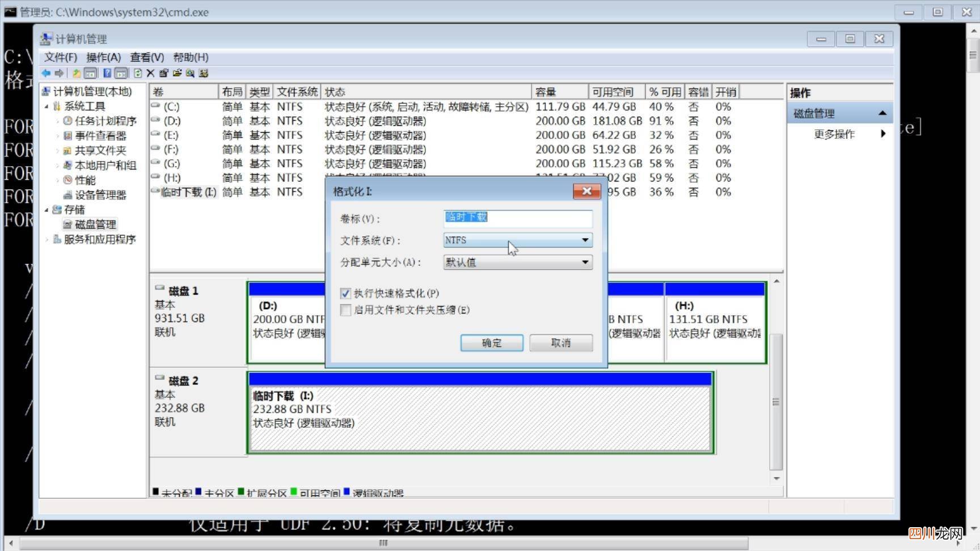Collapse the Storage (存储) tree node
Screen dimensions: 980x551
[x=47, y=210]
